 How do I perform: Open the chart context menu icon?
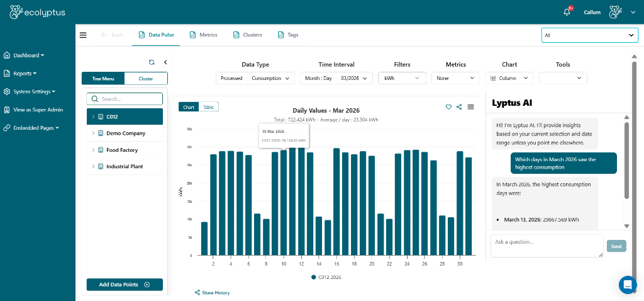[x=470, y=107]
